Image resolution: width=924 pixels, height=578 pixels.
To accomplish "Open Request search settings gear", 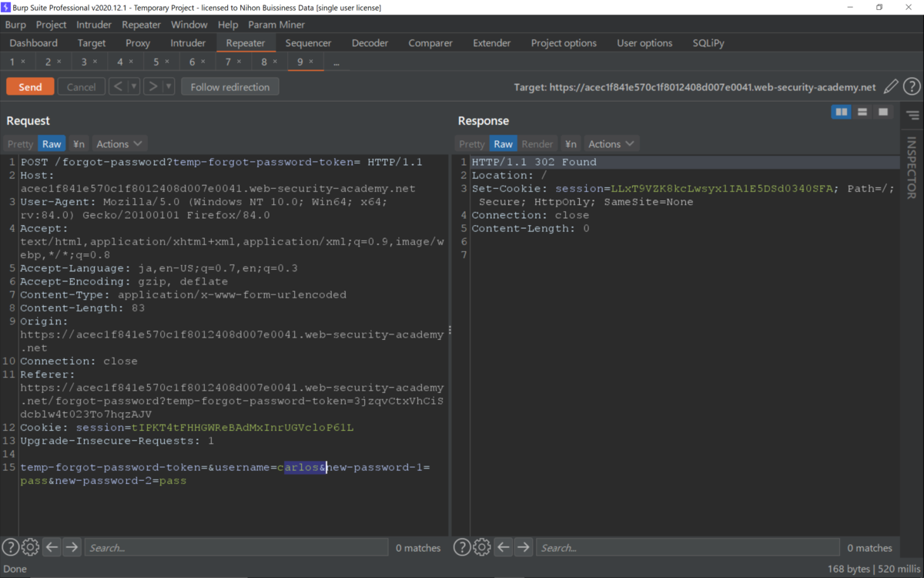I will pyautogui.click(x=30, y=547).
